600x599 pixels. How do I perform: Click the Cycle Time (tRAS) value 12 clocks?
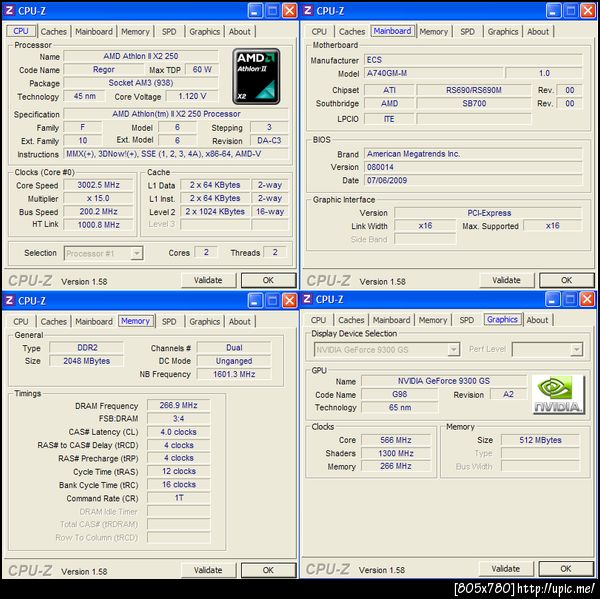click(178, 471)
